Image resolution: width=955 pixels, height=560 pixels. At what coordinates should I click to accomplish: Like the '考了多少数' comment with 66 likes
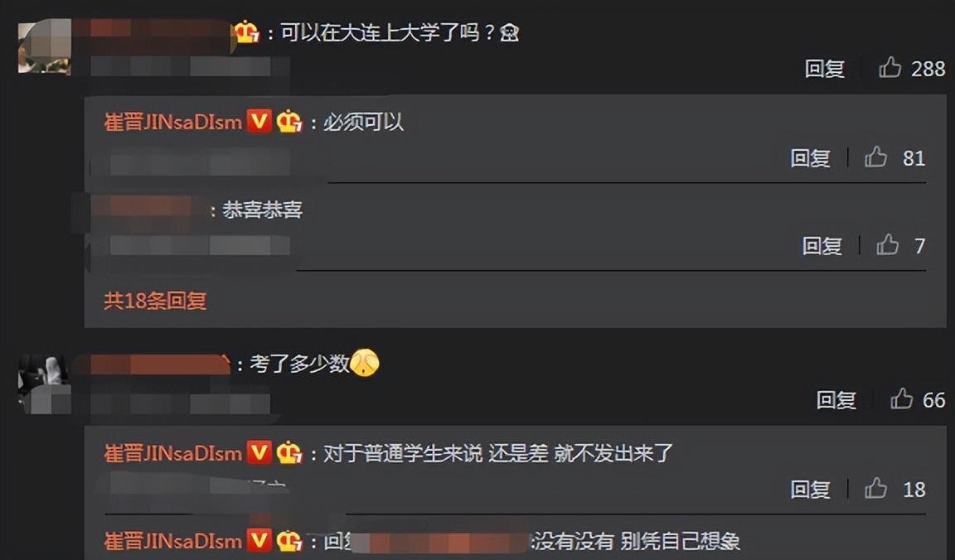[901, 399]
